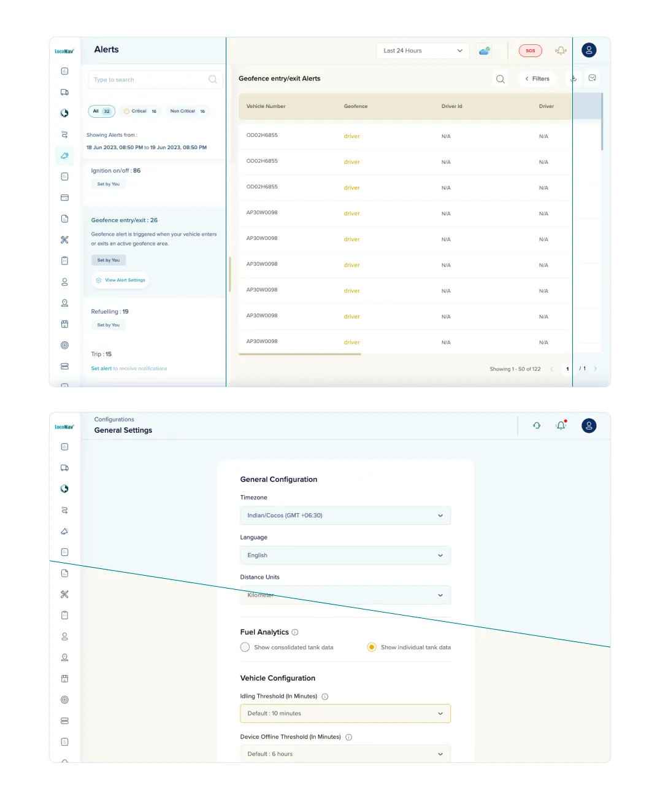
Task: Open user profile avatar in General Settings window
Action: (x=589, y=425)
